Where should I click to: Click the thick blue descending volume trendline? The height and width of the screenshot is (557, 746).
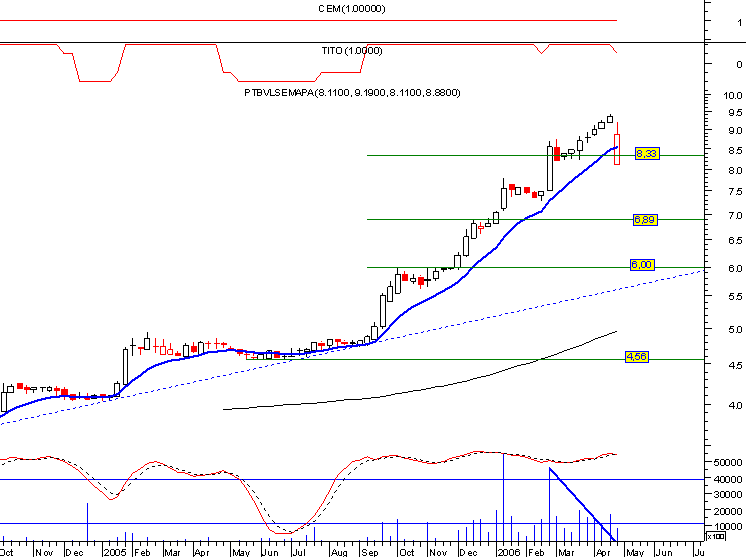583,505
